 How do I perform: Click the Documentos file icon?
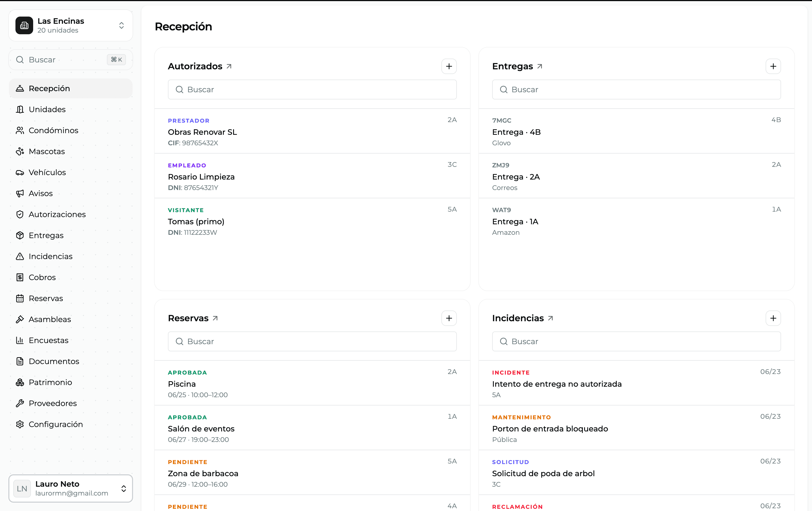pyautogui.click(x=20, y=361)
